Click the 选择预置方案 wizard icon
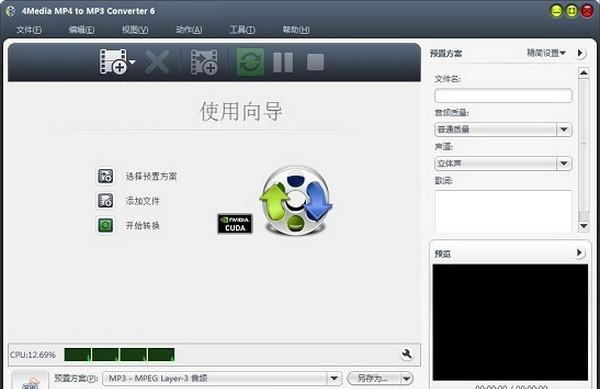This screenshot has width=600, height=389. coord(105,176)
